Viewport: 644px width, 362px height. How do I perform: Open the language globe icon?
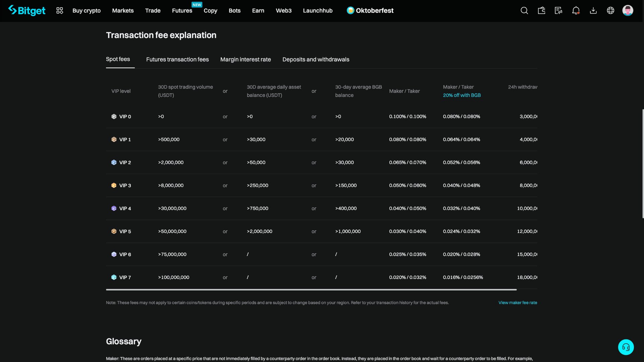click(x=610, y=11)
